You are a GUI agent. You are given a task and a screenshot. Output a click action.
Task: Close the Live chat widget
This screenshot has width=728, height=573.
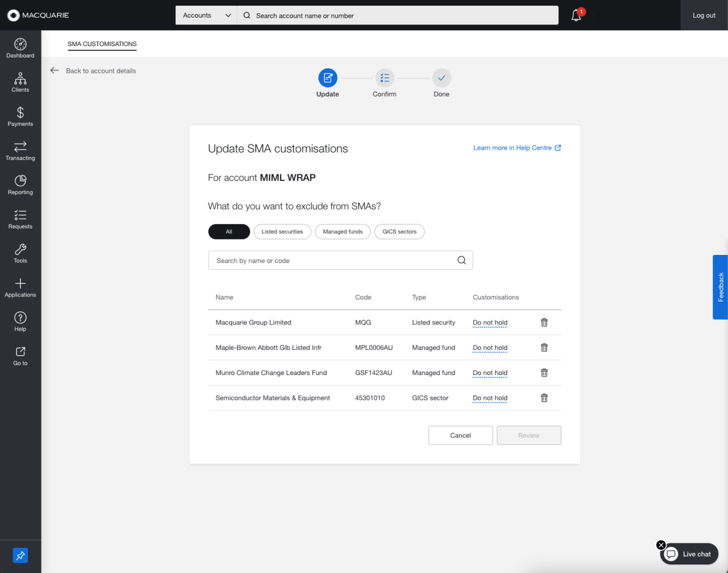(x=661, y=545)
